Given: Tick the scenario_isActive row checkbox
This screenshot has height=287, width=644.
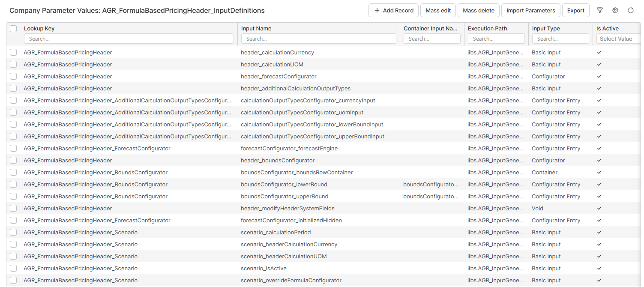Looking at the screenshot, I should 13,268.
